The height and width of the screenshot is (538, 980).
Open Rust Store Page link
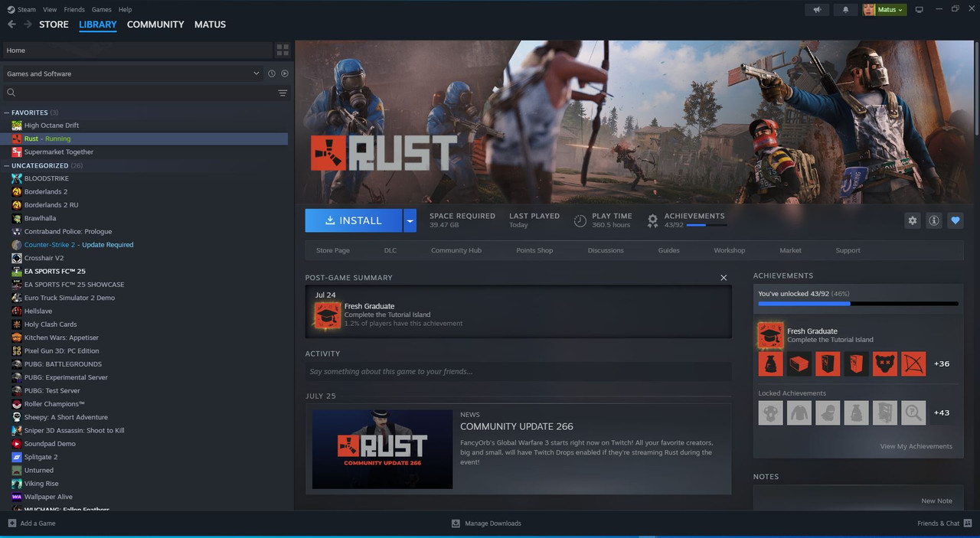(x=333, y=250)
